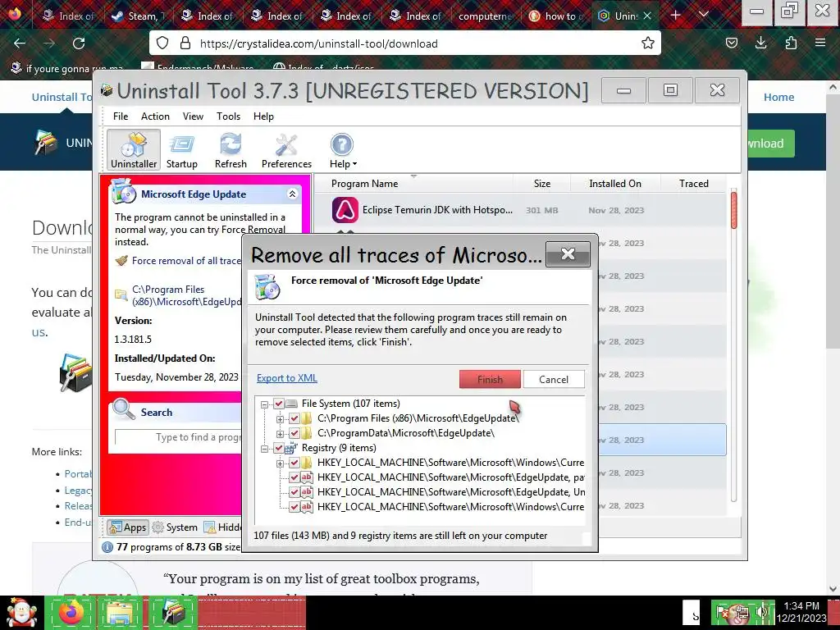The height and width of the screenshot is (630, 840).
Task: Reload the page in Firefox
Action: coord(79,43)
